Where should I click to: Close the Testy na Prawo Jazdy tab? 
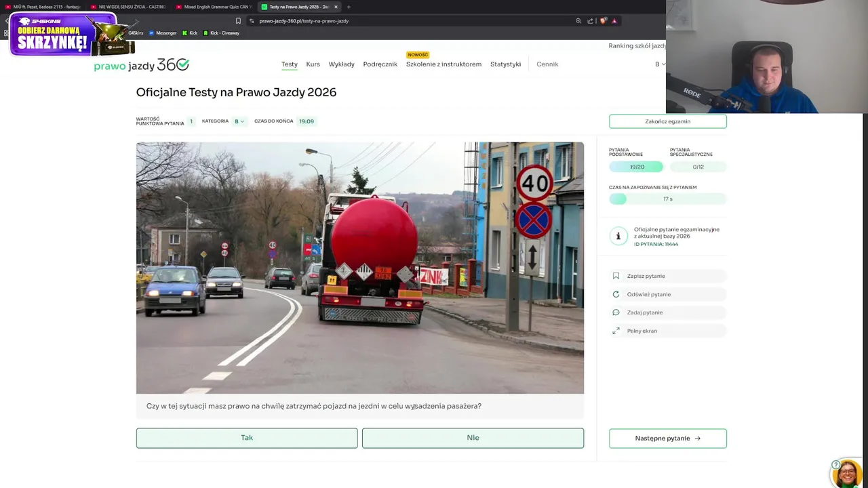click(x=336, y=7)
